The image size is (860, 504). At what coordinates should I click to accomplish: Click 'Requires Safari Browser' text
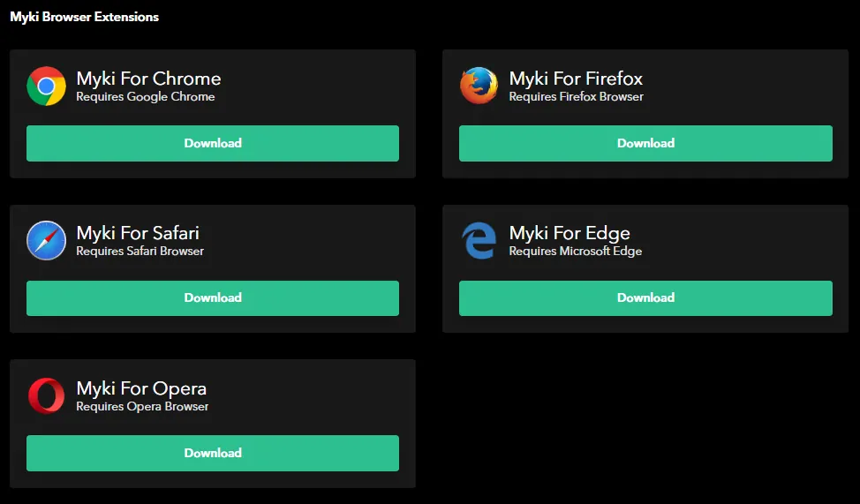pos(140,252)
